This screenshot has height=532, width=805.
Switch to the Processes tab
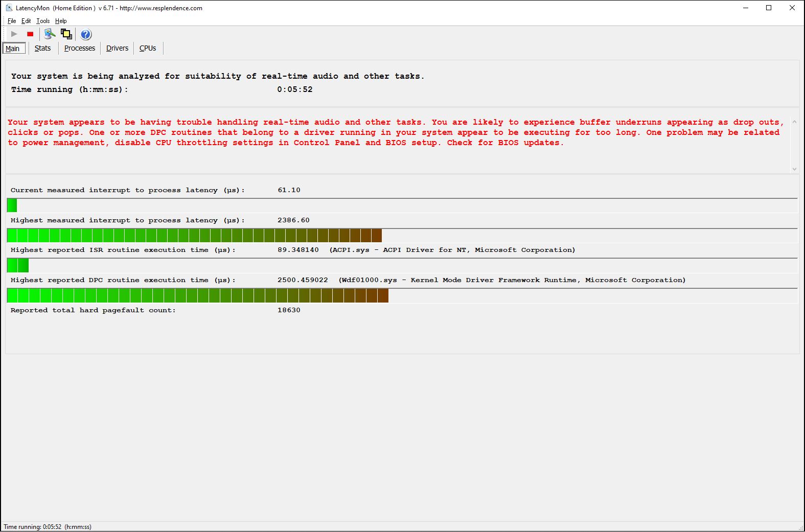click(80, 48)
